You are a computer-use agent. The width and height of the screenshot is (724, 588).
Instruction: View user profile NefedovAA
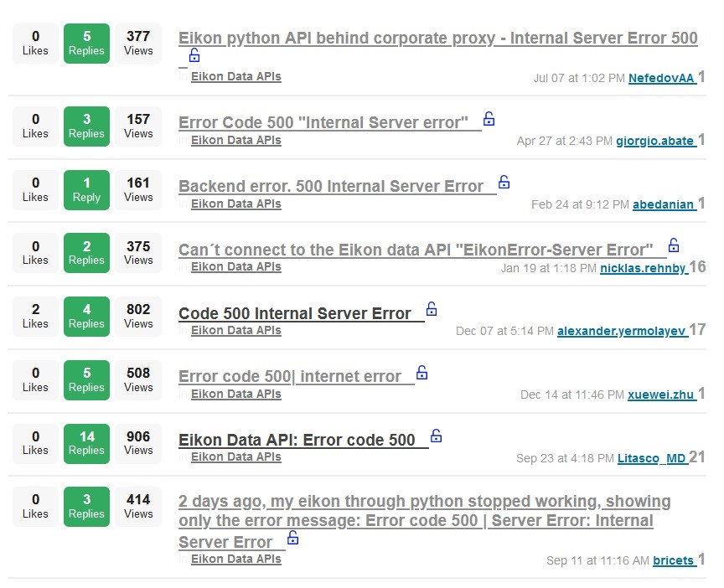click(x=661, y=78)
